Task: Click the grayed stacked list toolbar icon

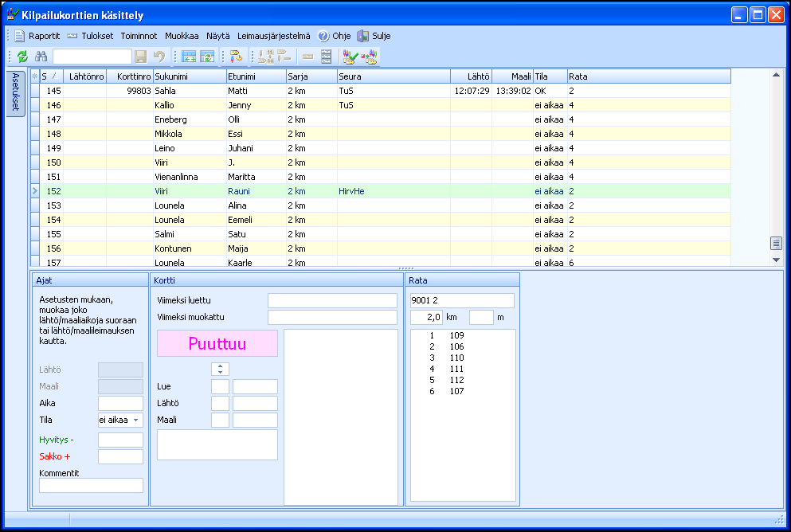Action: 327,57
